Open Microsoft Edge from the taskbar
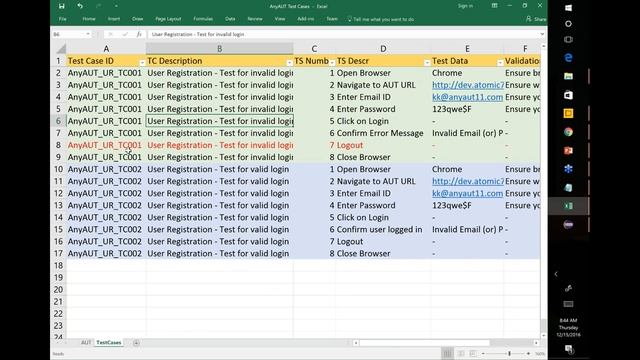 click(x=568, y=58)
